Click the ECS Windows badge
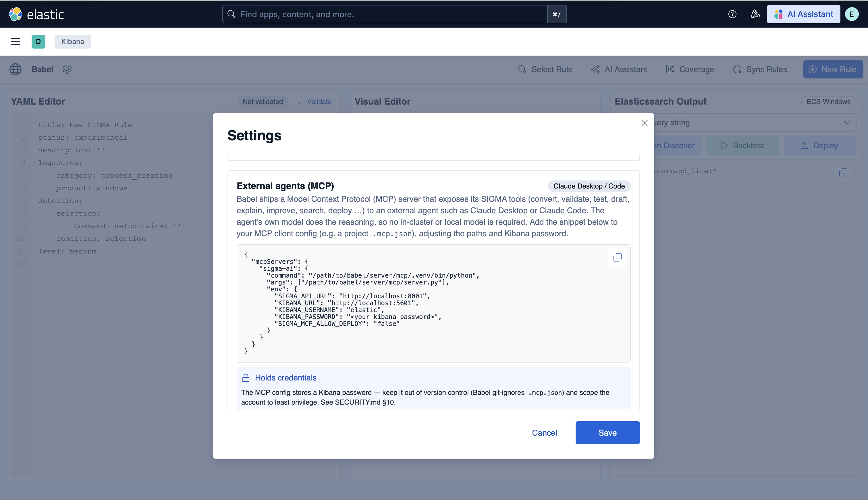 [x=828, y=102]
